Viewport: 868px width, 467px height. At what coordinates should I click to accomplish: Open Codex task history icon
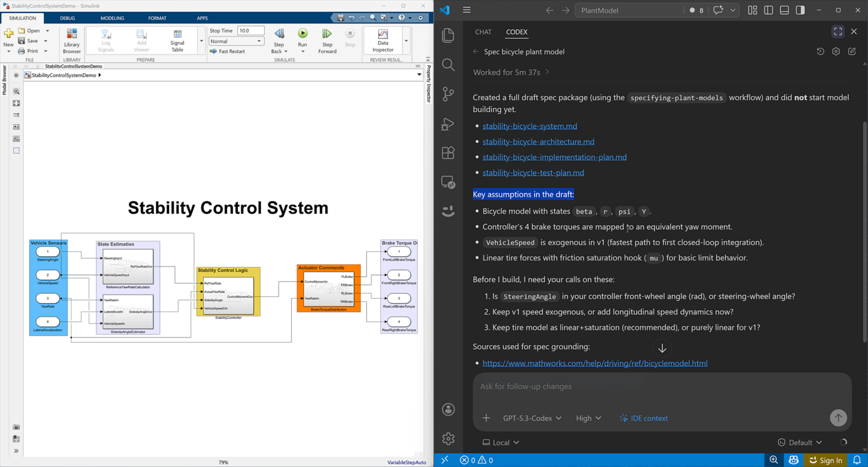click(820, 51)
